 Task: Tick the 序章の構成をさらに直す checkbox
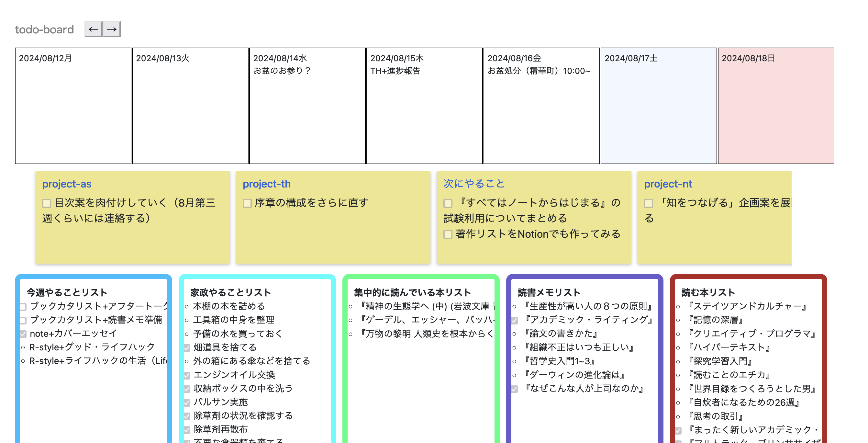(x=247, y=203)
